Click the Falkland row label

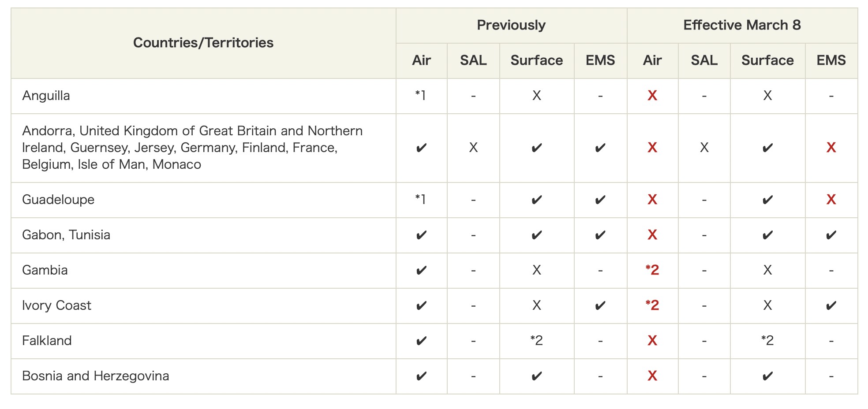[47, 341]
